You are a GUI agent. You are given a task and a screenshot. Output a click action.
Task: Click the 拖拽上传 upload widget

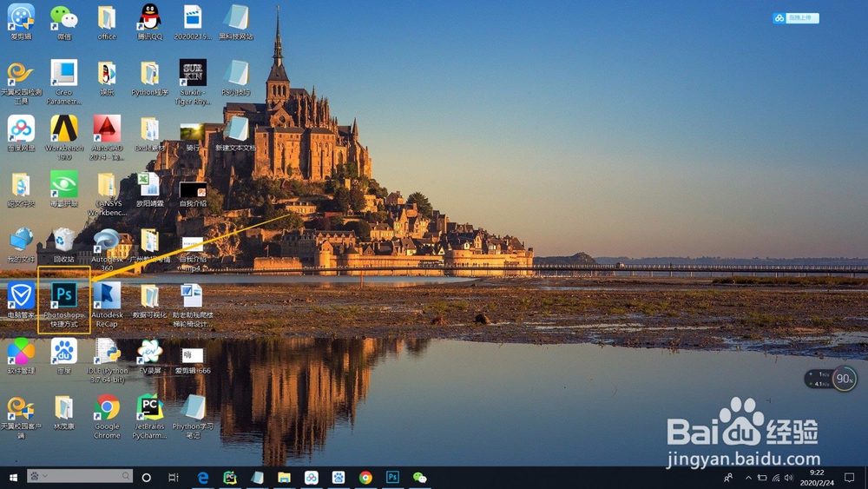[x=795, y=18]
